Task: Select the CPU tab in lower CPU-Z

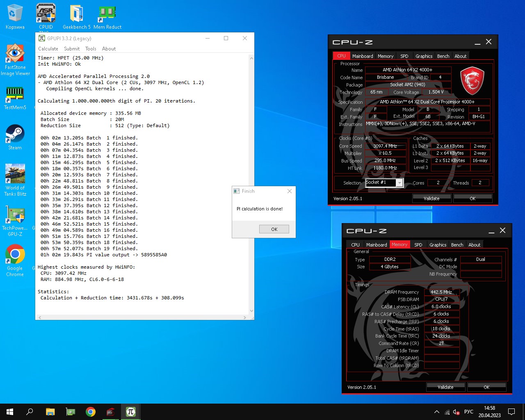Action: [x=355, y=245]
